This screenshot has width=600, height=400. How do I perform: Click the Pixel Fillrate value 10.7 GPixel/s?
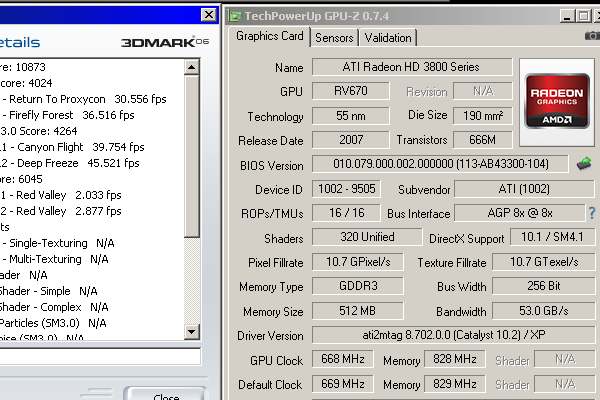click(358, 262)
